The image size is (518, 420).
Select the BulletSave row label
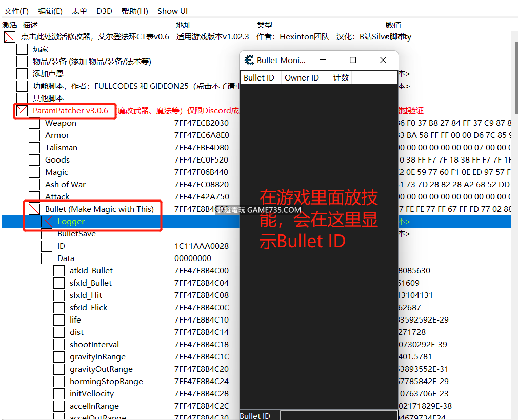[x=76, y=234]
